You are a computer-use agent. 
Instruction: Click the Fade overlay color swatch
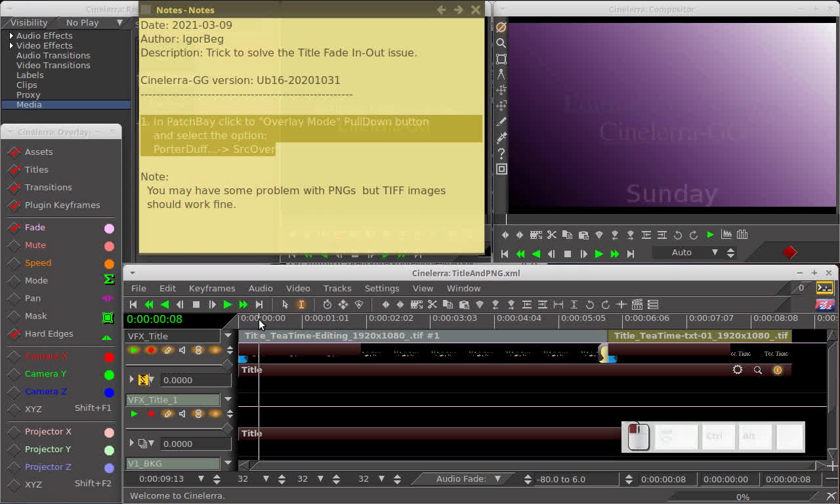pos(109,228)
